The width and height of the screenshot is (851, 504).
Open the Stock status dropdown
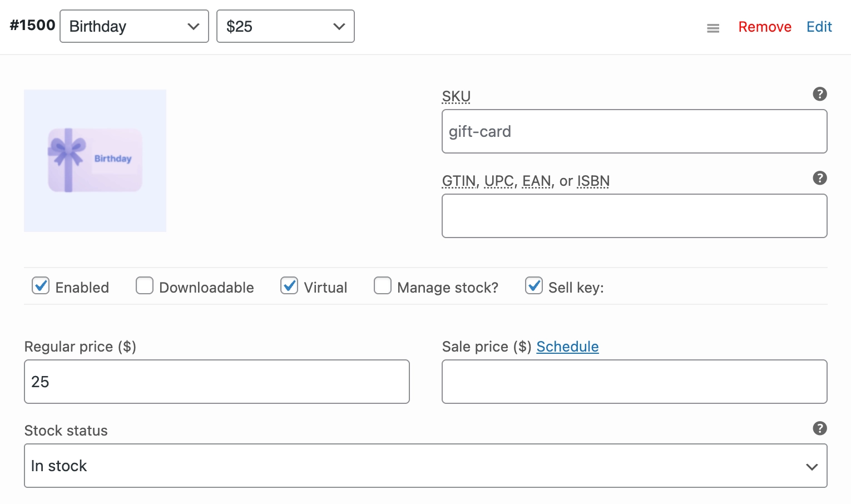[x=425, y=466]
